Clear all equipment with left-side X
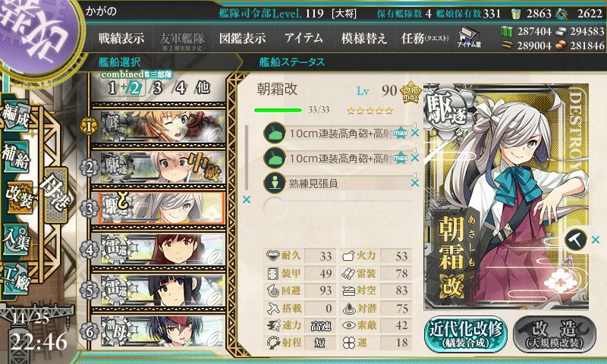 (x=246, y=199)
